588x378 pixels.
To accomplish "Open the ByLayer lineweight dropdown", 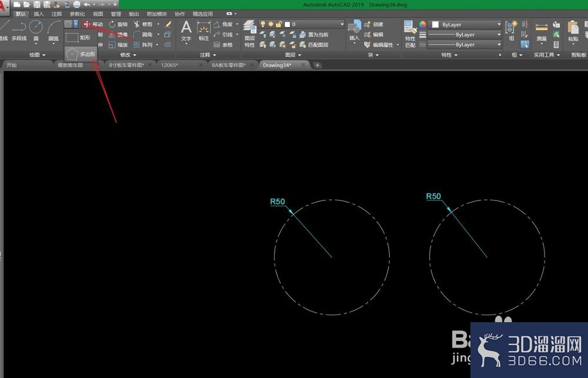I will pyautogui.click(x=465, y=35).
